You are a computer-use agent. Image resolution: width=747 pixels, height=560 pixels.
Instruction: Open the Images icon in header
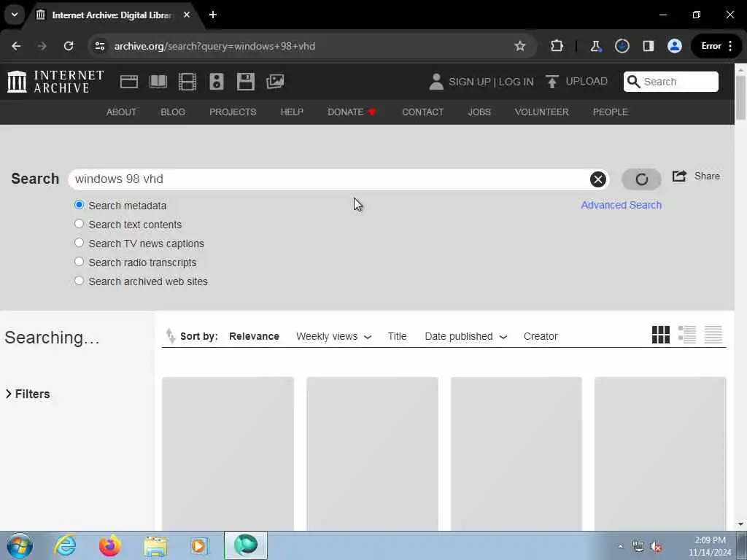(275, 82)
